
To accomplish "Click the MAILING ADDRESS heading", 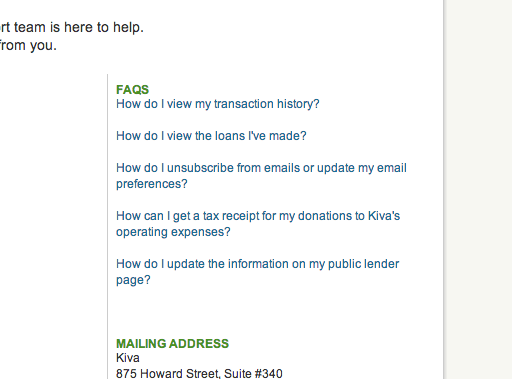I will pos(172,344).
